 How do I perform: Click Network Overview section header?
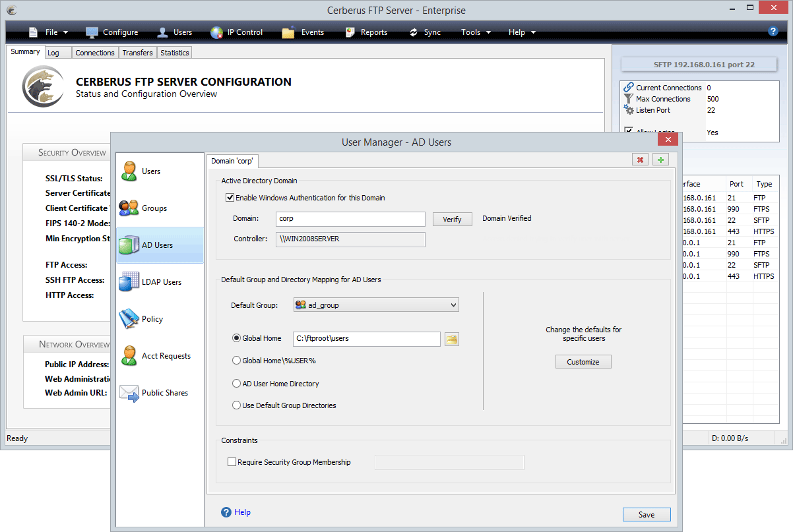75,344
